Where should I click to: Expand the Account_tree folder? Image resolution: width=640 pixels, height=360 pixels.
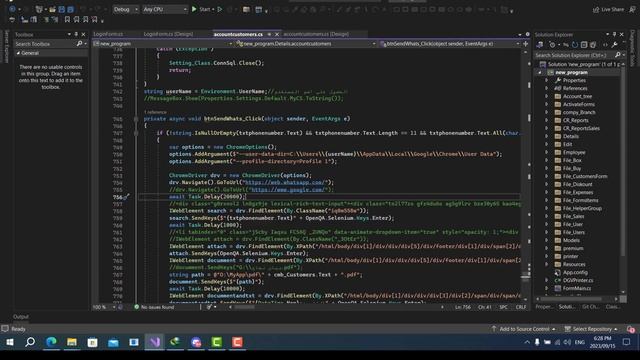[x=547, y=96]
